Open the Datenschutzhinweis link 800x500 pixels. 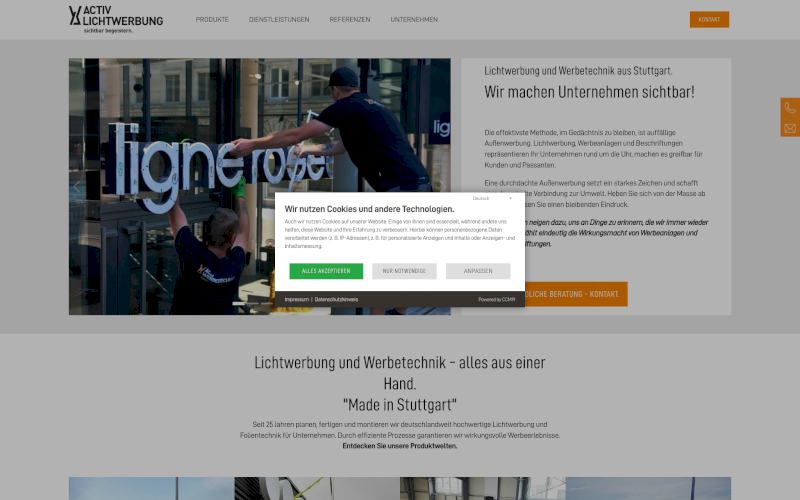click(336, 299)
